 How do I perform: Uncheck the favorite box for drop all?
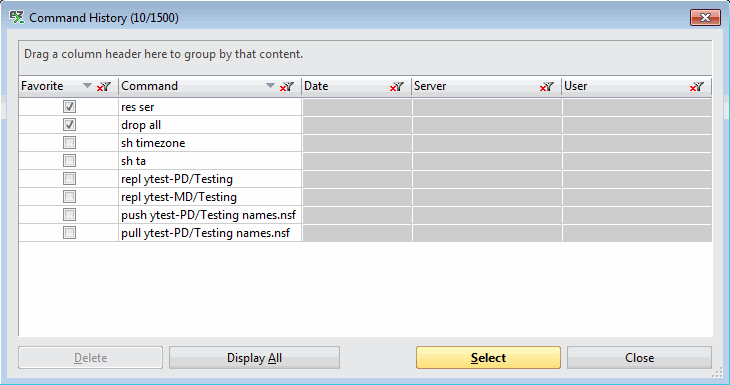[x=69, y=125]
